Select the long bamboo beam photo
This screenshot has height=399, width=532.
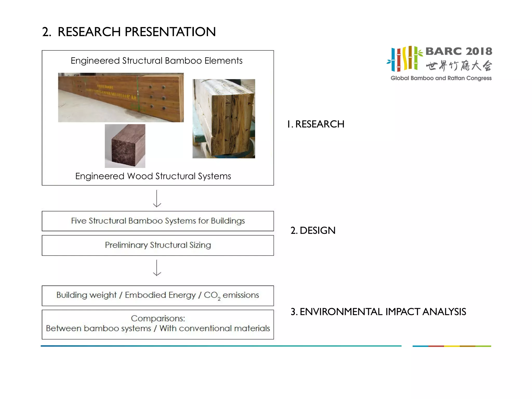pyautogui.click(x=121, y=97)
